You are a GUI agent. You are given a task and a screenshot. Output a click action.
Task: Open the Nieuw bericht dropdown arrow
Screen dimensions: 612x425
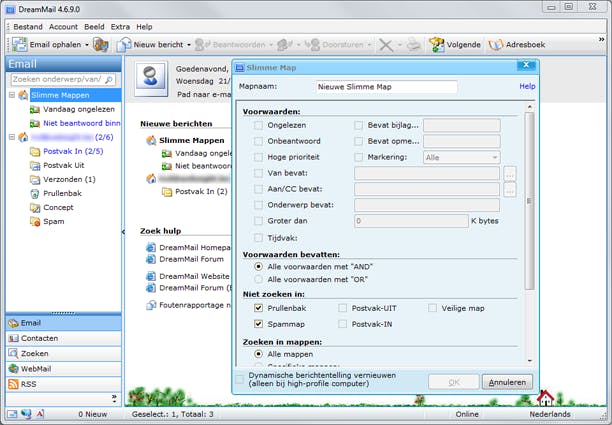point(189,45)
